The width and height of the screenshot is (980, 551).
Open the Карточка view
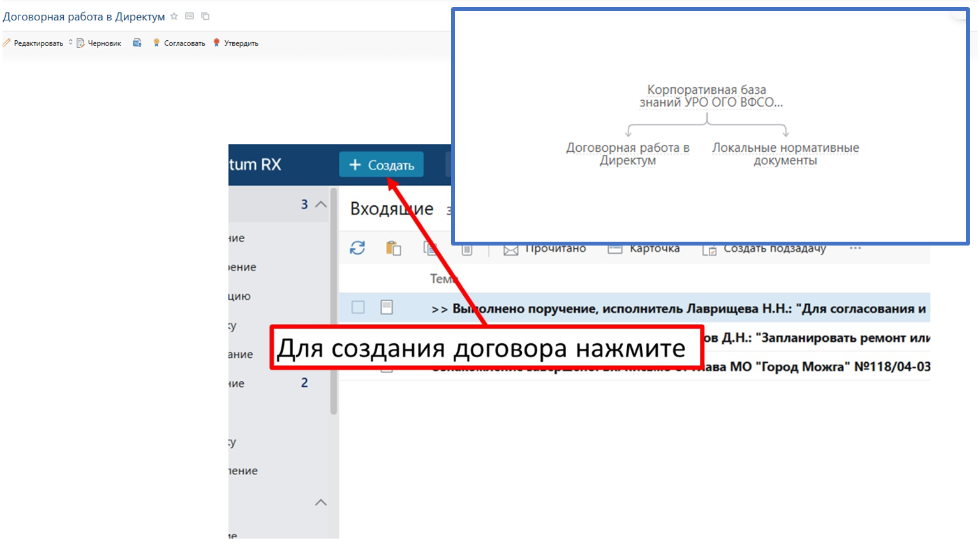click(x=644, y=249)
